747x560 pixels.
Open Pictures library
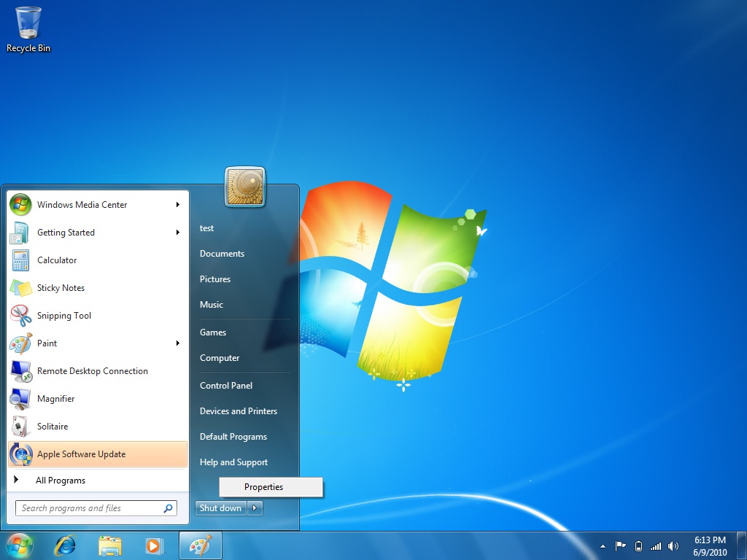(215, 279)
